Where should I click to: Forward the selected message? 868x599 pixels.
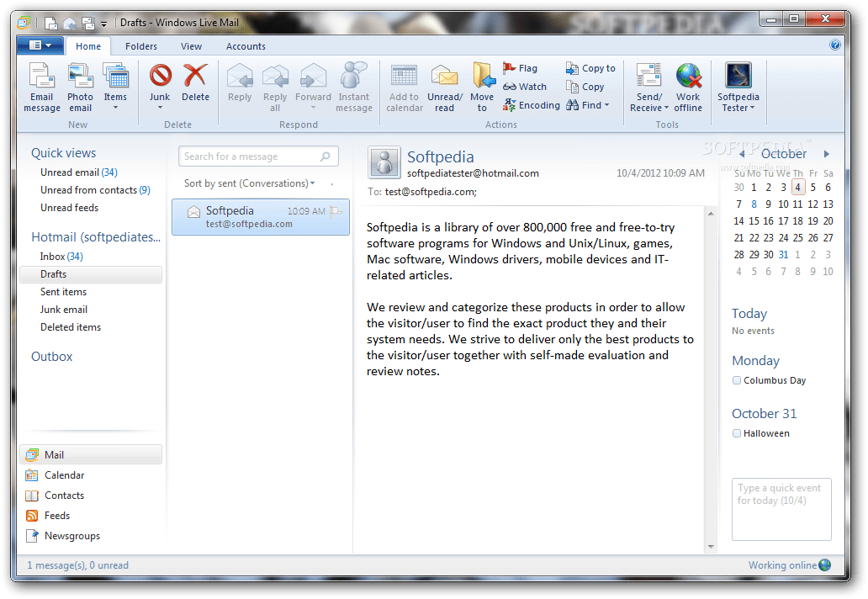[313, 87]
